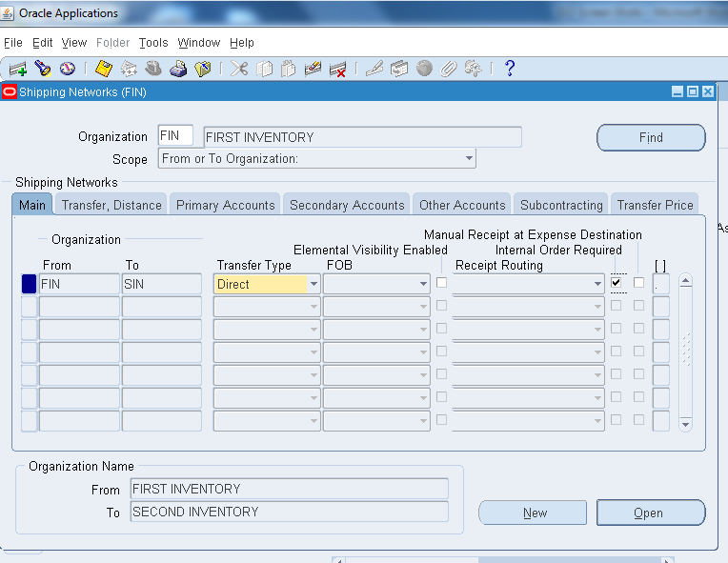
Task: Click the records scrollbar down arrow
Action: [685, 424]
